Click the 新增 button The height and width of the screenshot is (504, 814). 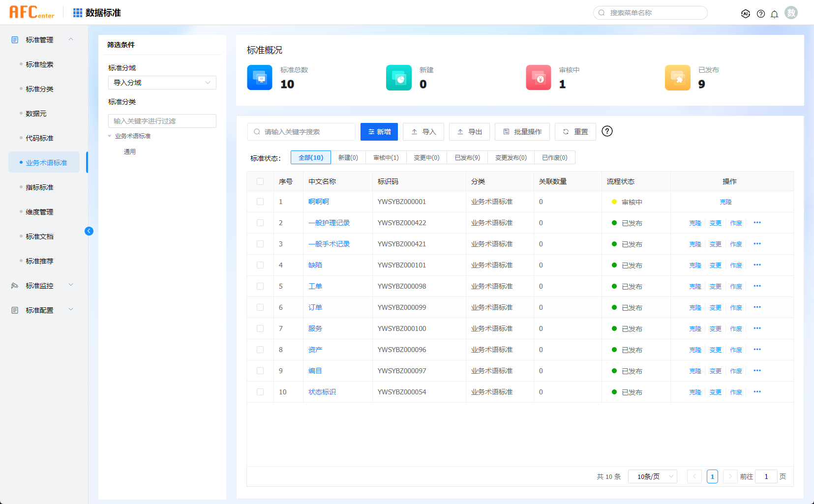coord(379,132)
